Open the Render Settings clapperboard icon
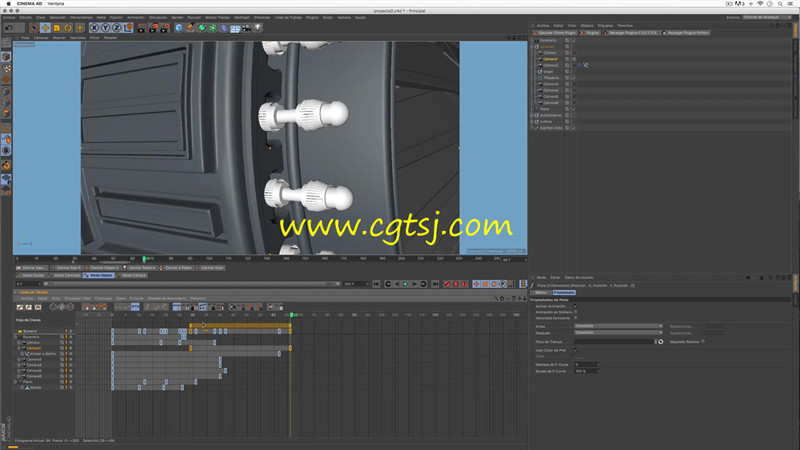 tap(164, 28)
